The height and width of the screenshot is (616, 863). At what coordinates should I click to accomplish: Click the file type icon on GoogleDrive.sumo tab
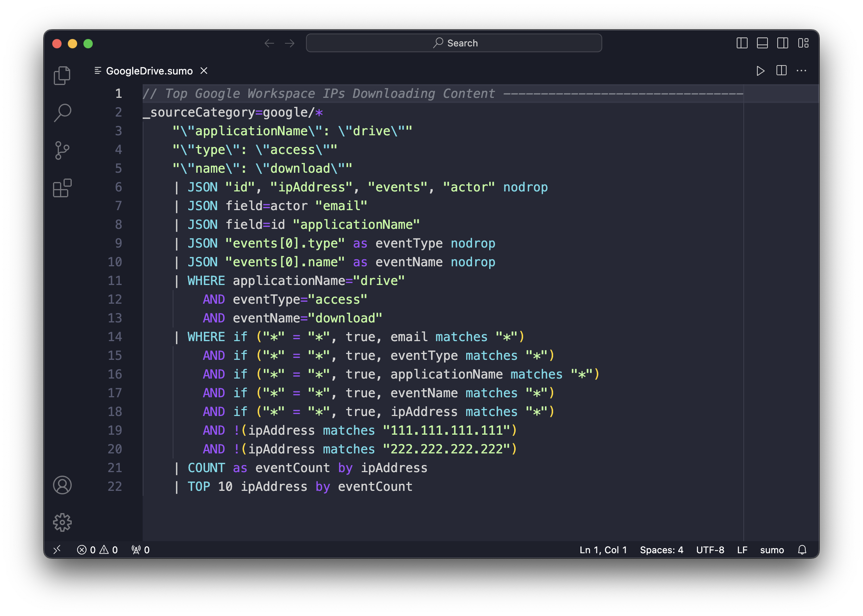click(x=98, y=71)
